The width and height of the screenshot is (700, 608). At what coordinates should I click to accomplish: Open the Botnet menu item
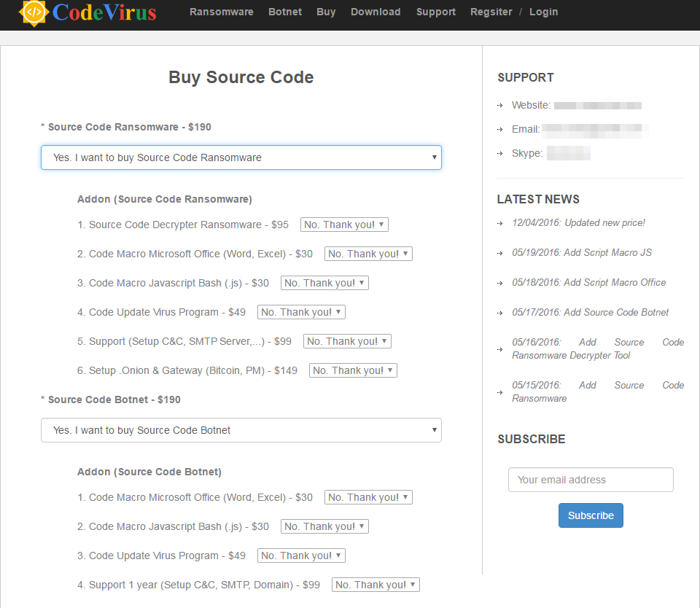284,12
